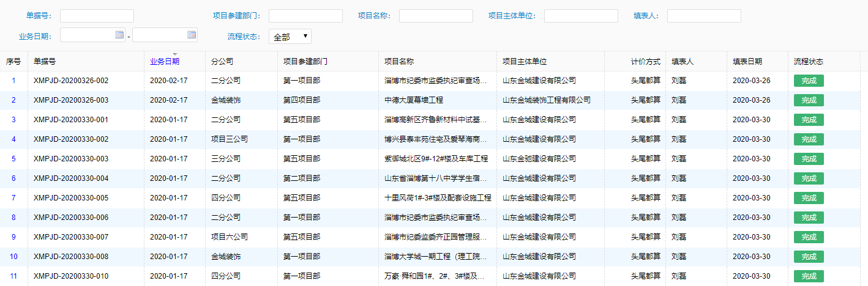This screenshot has width=868, height=286.
Task: Click 完成 status in row XMPJD-20200330-008
Action: point(809,257)
